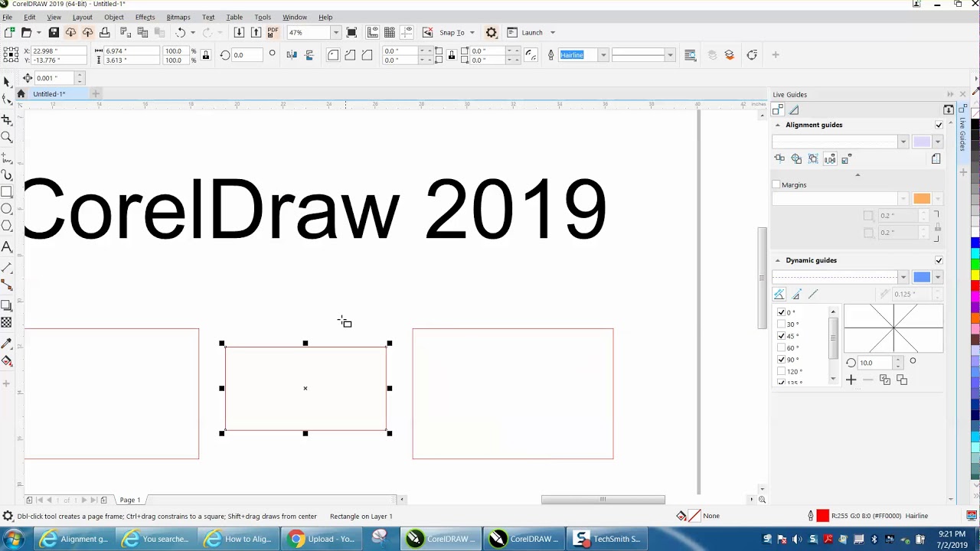Click the rotation angle input field
Viewport: 980px width, 551px height.
point(249,55)
